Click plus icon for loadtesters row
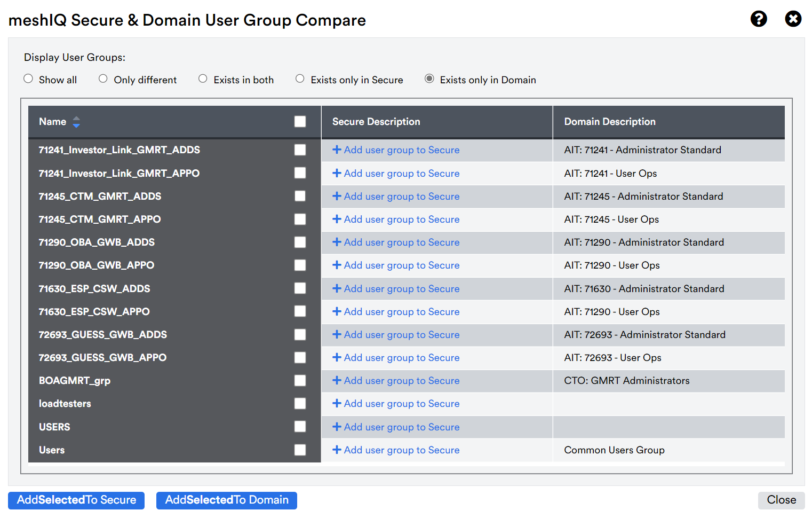 pos(337,404)
